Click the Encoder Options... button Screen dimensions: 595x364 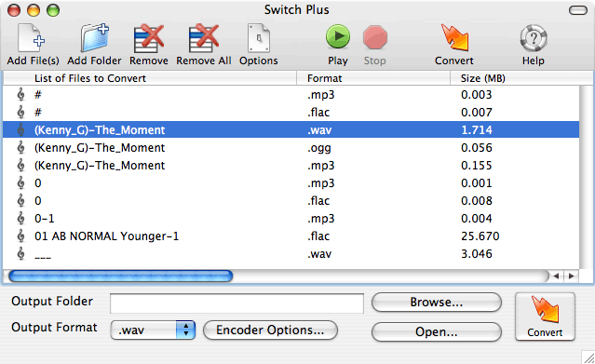270,330
